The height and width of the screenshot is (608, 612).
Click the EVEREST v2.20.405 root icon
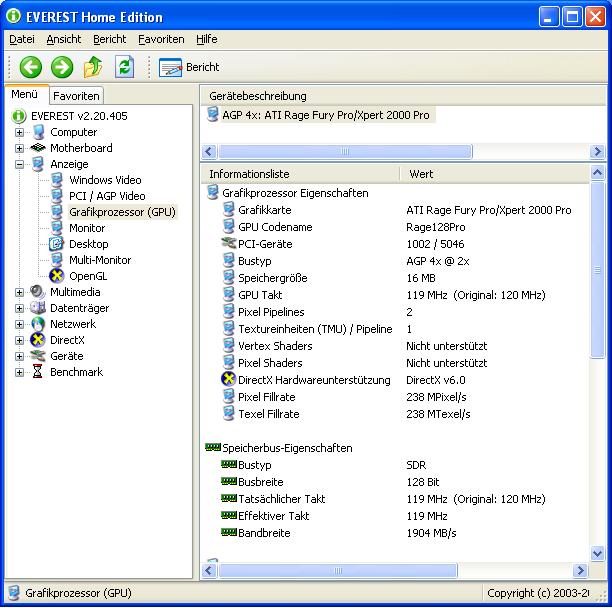click(x=19, y=116)
